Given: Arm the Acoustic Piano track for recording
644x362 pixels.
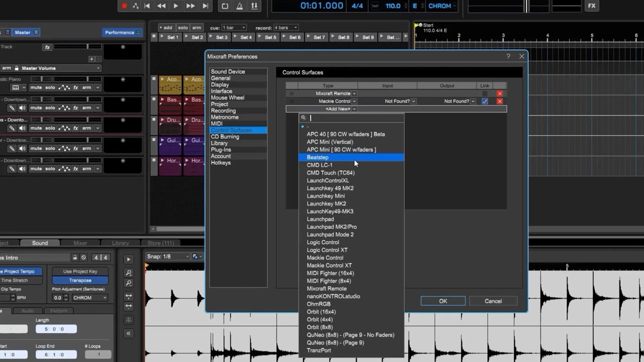Looking at the screenshot, I should tap(87, 87).
